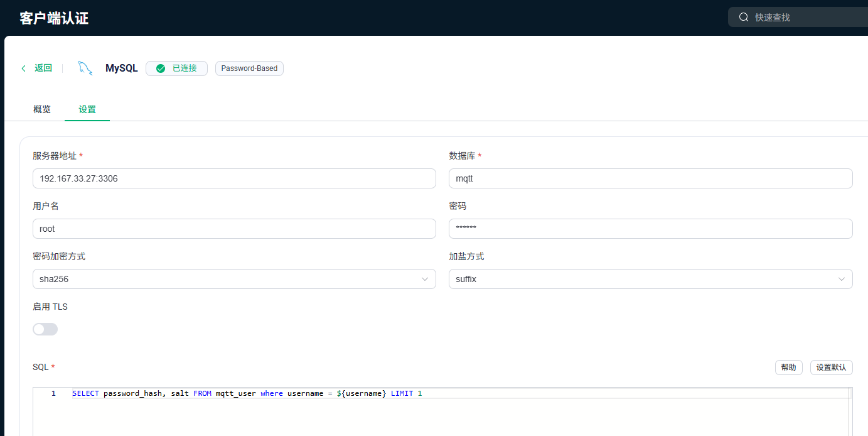Focus the 用户名 root input field
868x436 pixels.
click(234, 229)
